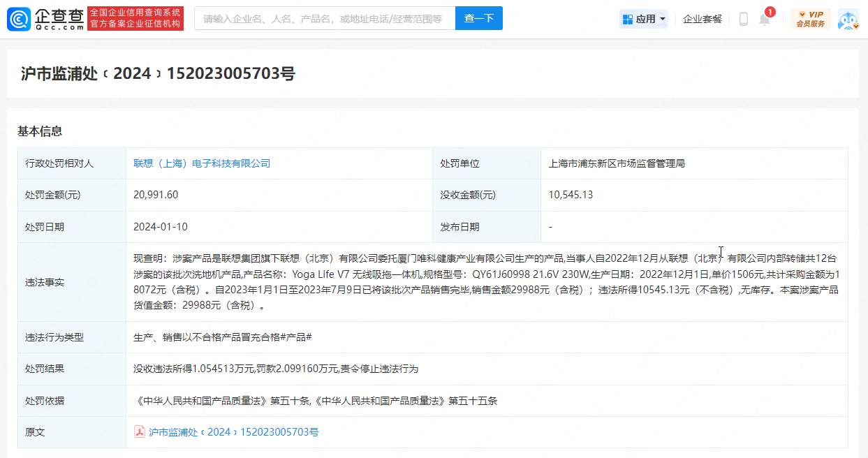Open the VIP 会员服务 icon
The width and height of the screenshot is (868, 458).
[x=810, y=19]
